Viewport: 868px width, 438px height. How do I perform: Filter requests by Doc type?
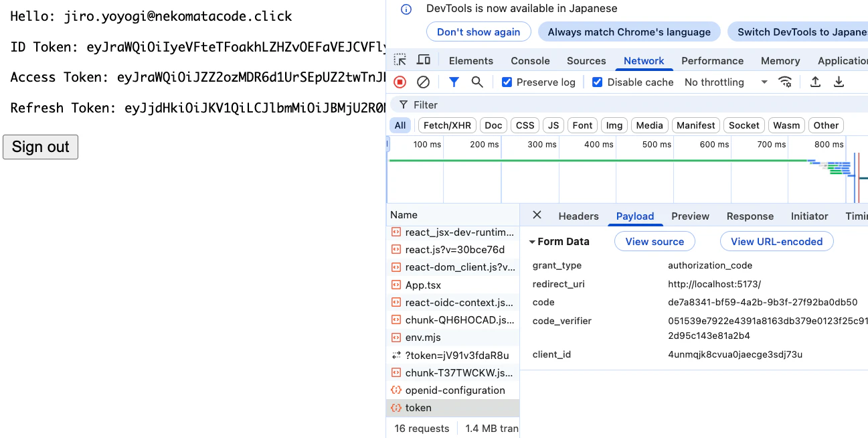[493, 125]
